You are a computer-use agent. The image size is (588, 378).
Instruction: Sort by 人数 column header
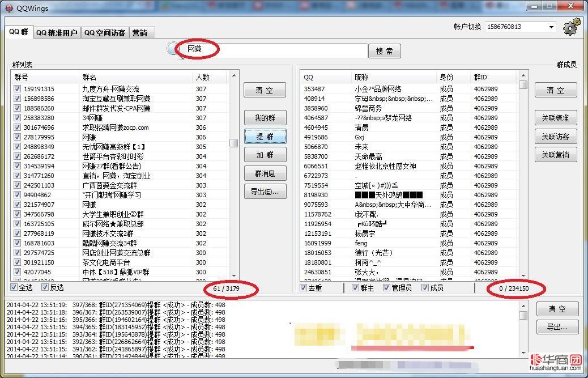210,77
